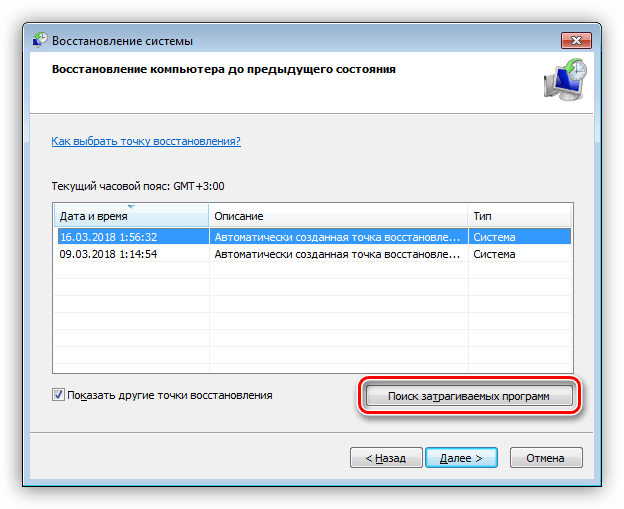Click Поиск затрагиваемых программ button

tap(469, 396)
